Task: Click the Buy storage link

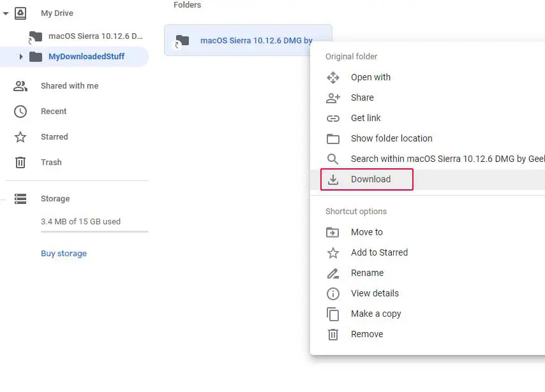Action: (64, 254)
